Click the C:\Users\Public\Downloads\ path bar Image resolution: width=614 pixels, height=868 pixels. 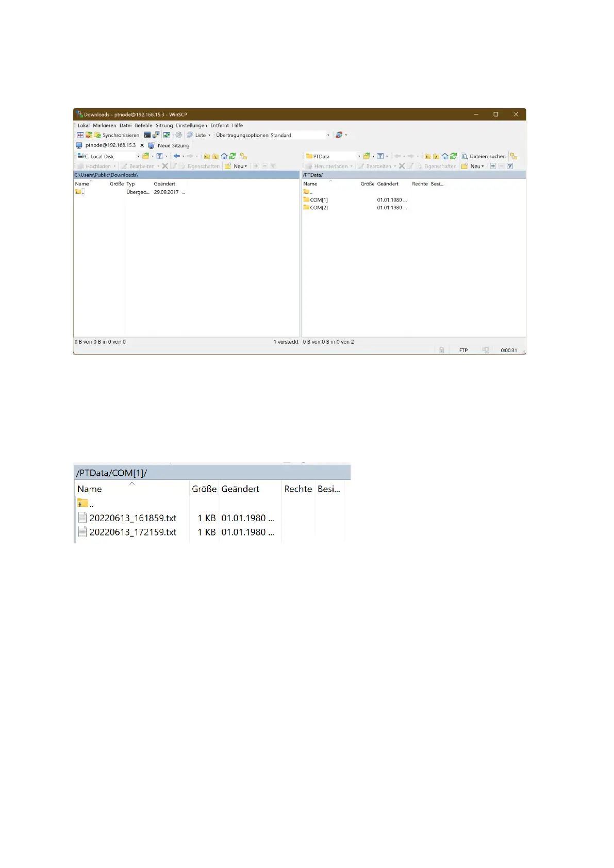[186, 175]
